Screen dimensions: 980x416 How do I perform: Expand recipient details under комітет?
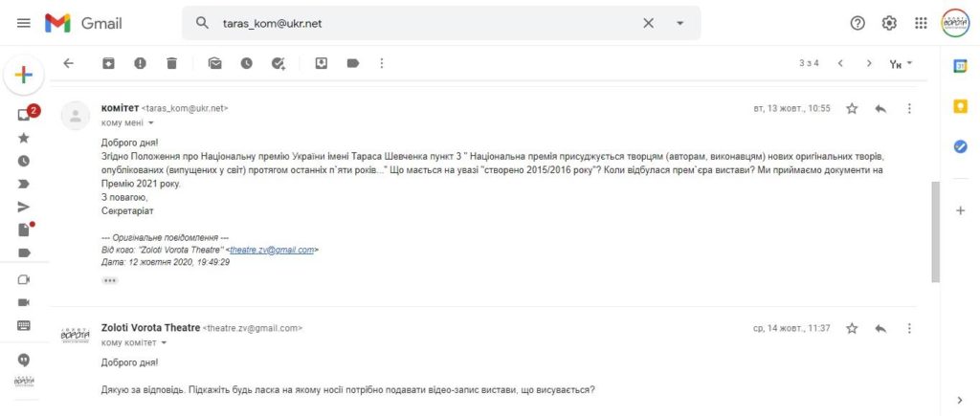[x=150, y=123]
